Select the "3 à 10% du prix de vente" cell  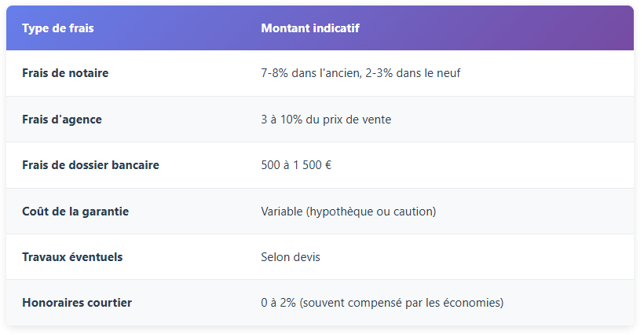(x=326, y=120)
